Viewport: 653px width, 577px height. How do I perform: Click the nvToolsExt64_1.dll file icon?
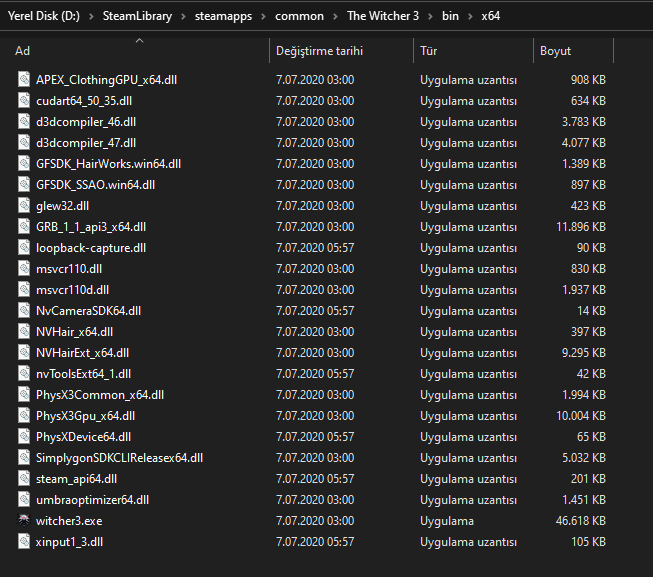tap(24, 373)
